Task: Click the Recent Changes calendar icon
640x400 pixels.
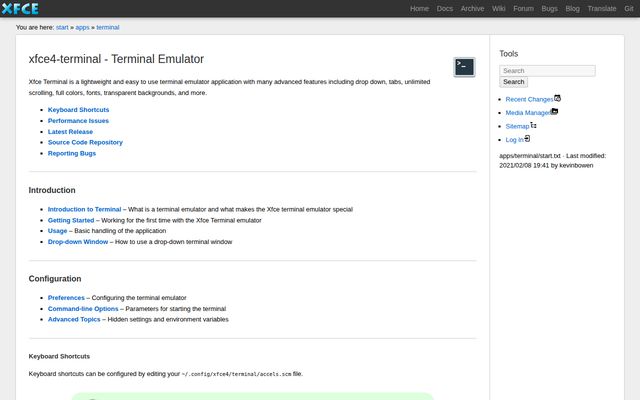Action: pos(557,98)
